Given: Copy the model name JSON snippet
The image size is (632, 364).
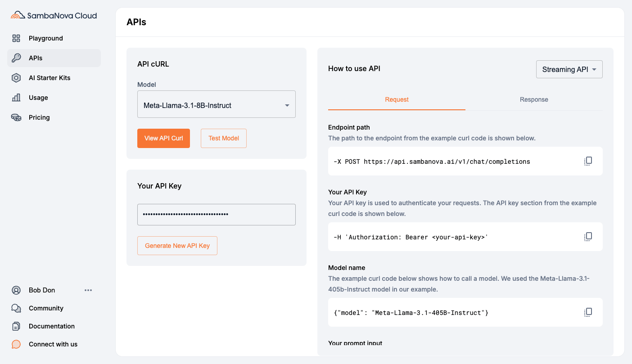Looking at the screenshot, I should click(x=587, y=312).
